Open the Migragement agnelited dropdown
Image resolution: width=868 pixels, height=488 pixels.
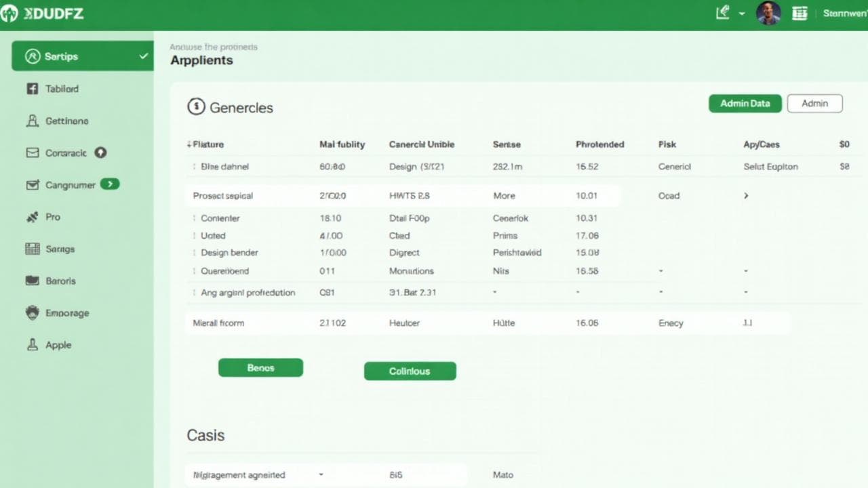point(321,474)
